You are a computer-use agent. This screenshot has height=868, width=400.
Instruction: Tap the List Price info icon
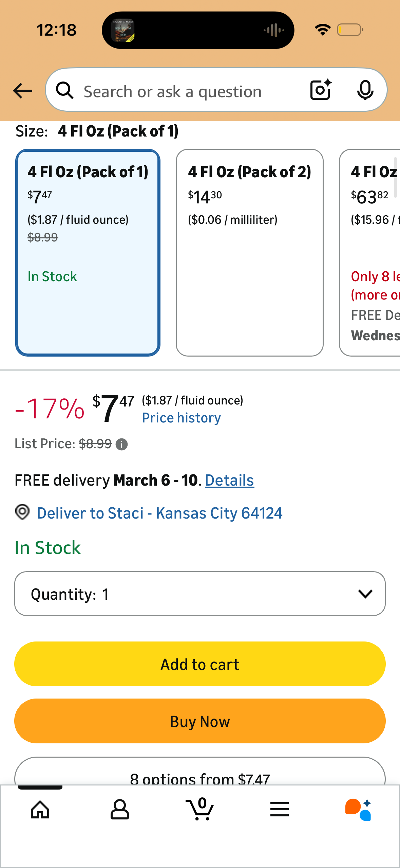point(121,444)
